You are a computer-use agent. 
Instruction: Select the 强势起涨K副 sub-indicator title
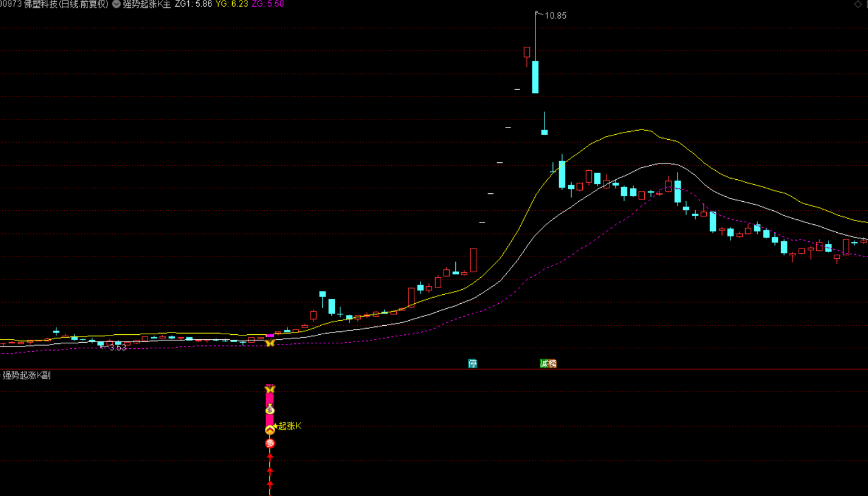click(26, 375)
